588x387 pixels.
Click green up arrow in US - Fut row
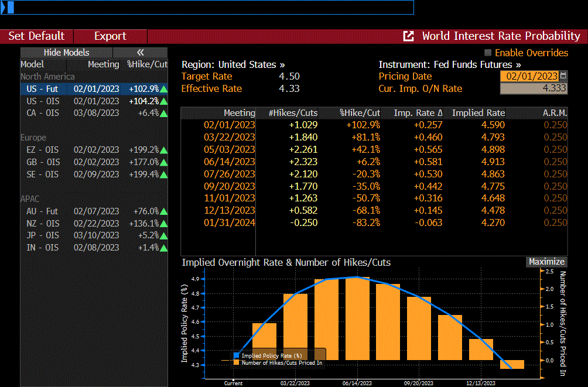163,89
